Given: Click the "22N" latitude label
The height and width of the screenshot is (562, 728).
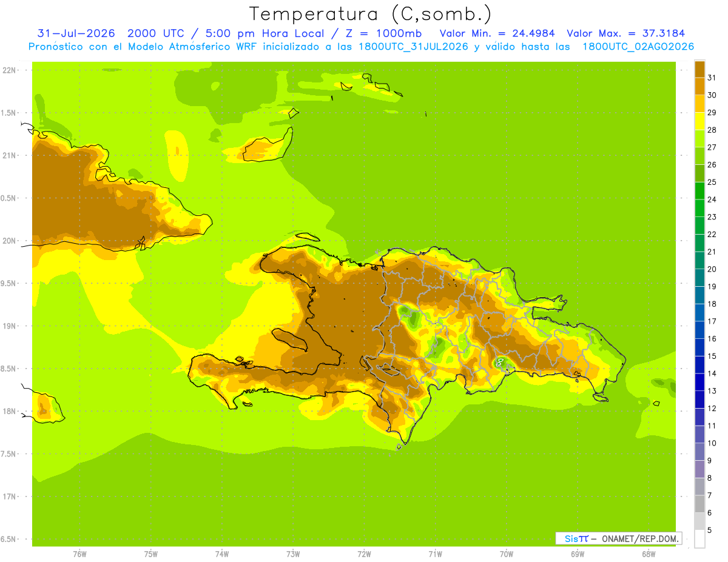Looking at the screenshot, I should tap(9, 70).
